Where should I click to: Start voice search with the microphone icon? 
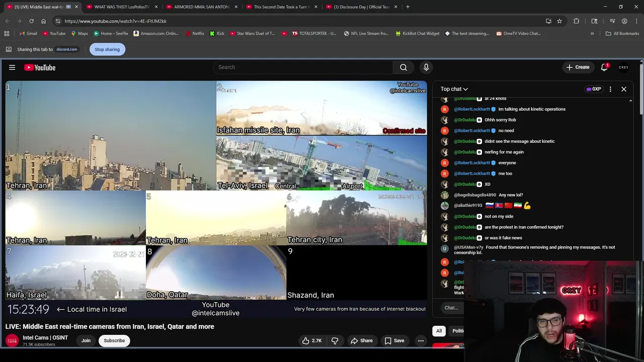[426, 67]
